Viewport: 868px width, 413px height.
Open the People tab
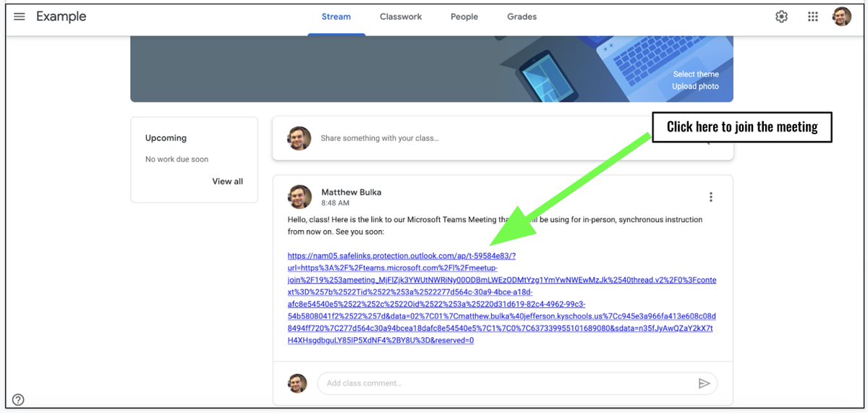(x=464, y=17)
